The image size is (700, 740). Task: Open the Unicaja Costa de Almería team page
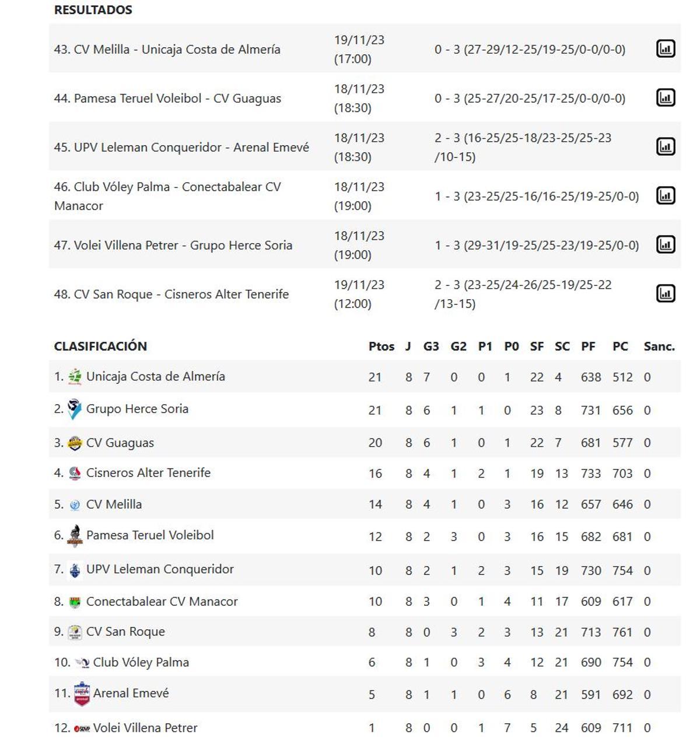tap(155, 377)
